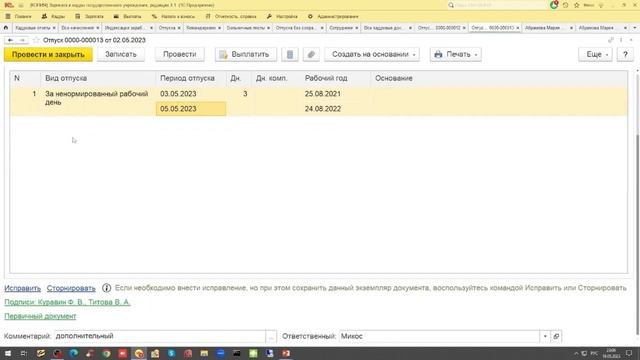Open PowerPoint from the taskbar
Image resolution: width=640 pixels, height=360 pixels.
(x=286, y=353)
